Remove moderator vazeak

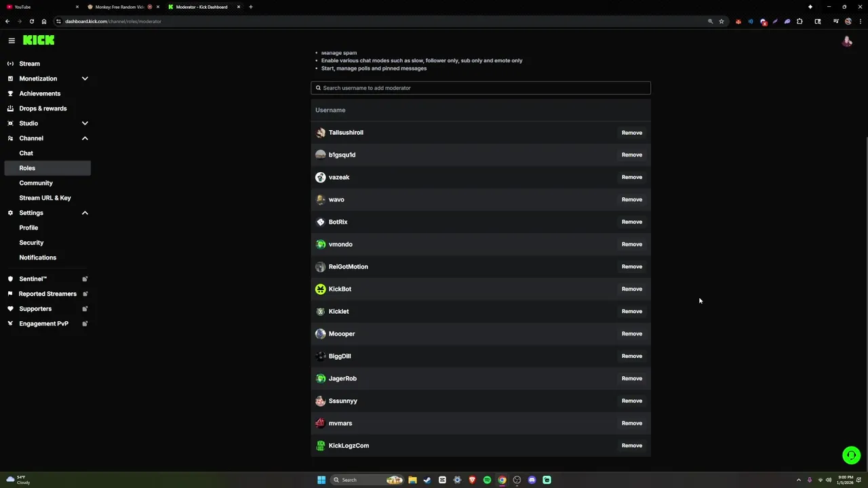tap(631, 178)
